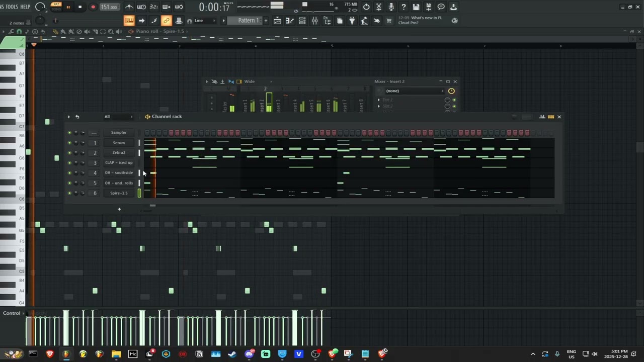Click the shopping cart icon
Image resolution: width=644 pixels, height=362 pixels.
pyautogui.click(x=389, y=21)
